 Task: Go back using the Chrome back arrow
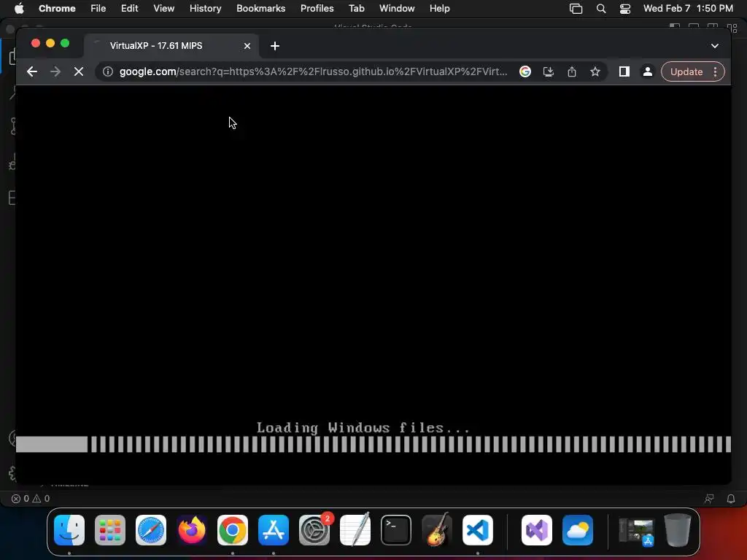(x=32, y=71)
